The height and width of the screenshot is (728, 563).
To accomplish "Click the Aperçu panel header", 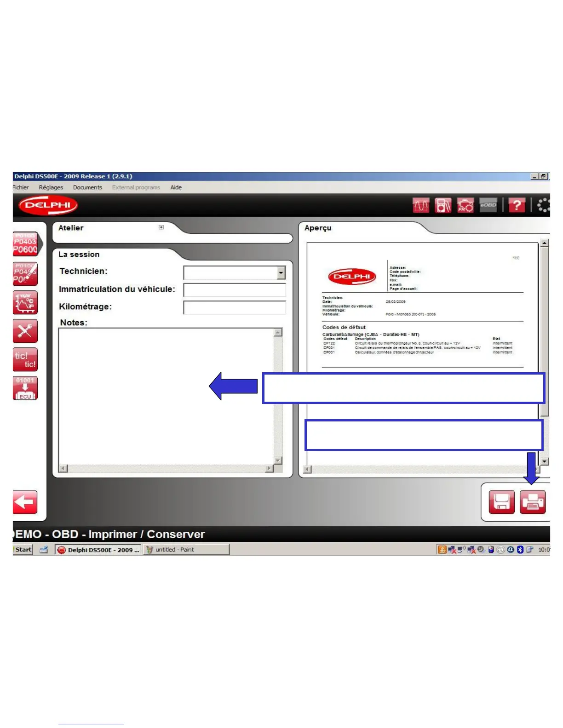I will pyautogui.click(x=318, y=228).
